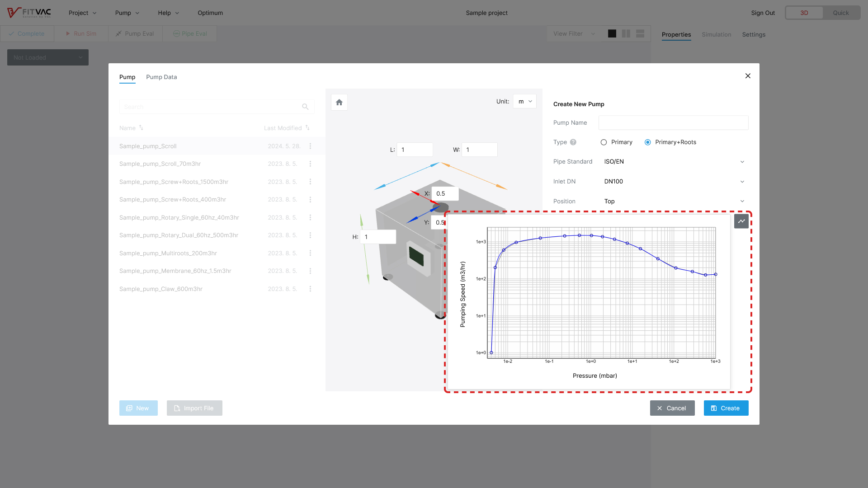
Task: Open options for Sample_pump_Screw+Roots_1500m3hr
Action: [x=310, y=182]
